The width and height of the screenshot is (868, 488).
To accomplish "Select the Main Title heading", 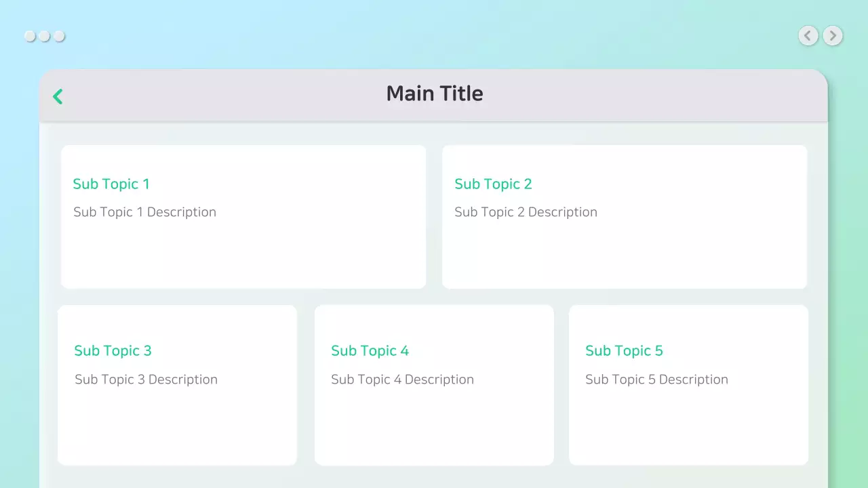I will (x=435, y=94).
